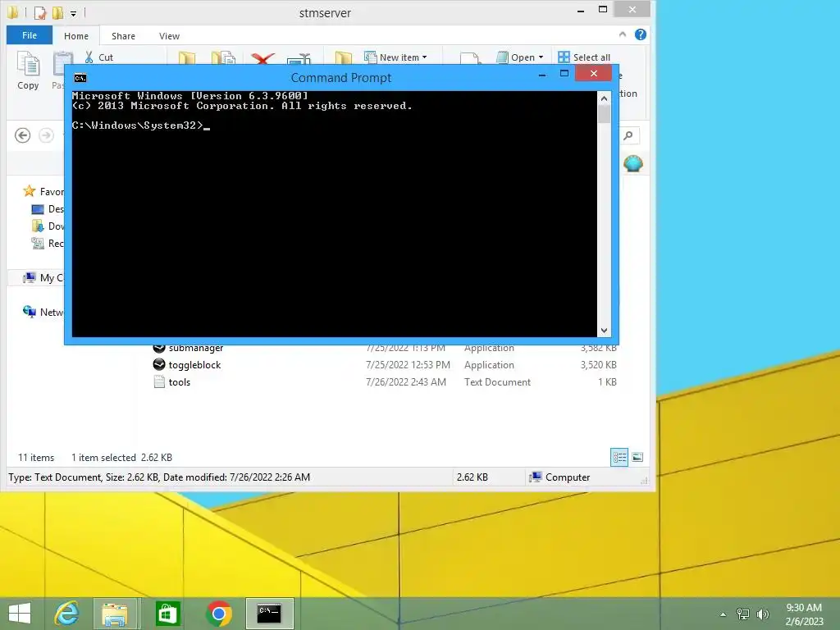Viewport: 840px width, 630px height.
Task: Select My Computer in navigation pane
Action: click(x=43, y=277)
